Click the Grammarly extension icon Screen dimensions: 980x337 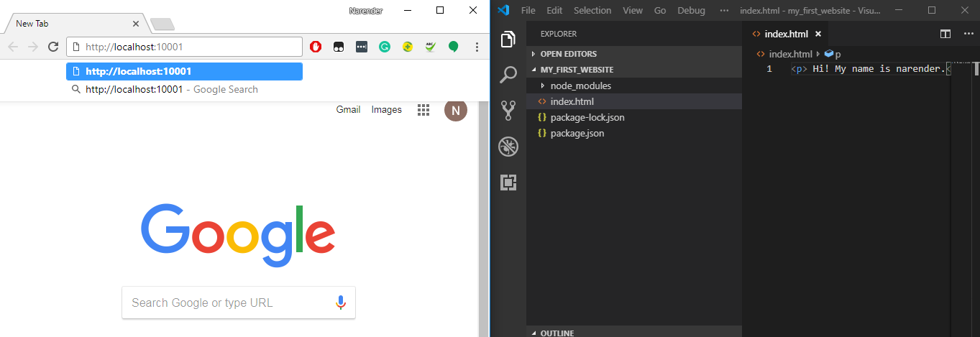[385, 47]
